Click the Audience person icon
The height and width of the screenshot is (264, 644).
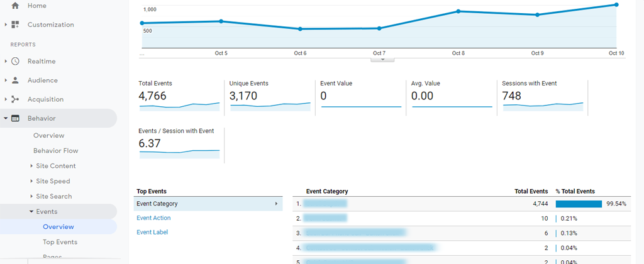[x=16, y=80]
